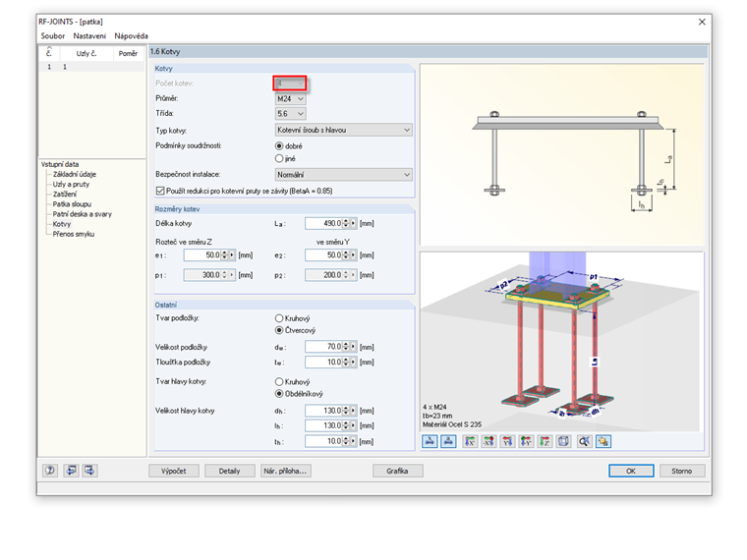Open arrow menu next to e1 field

232,255
